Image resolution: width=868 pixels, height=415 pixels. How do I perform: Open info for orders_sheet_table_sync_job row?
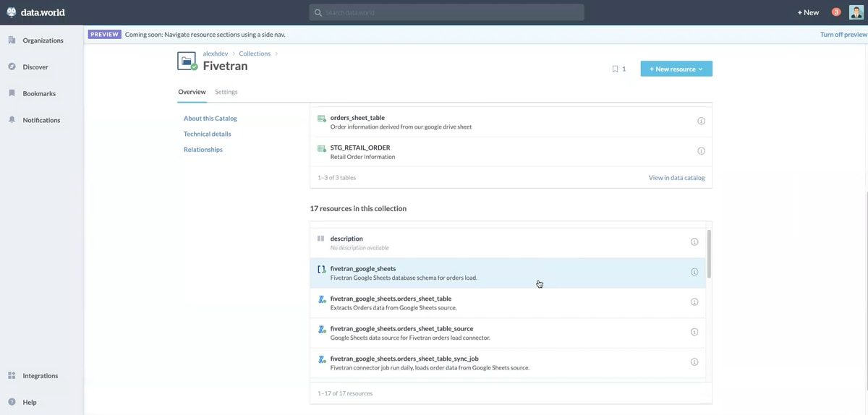(694, 362)
